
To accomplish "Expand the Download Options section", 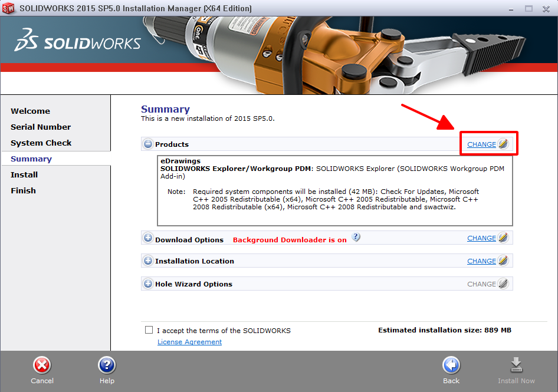I will click(147, 238).
